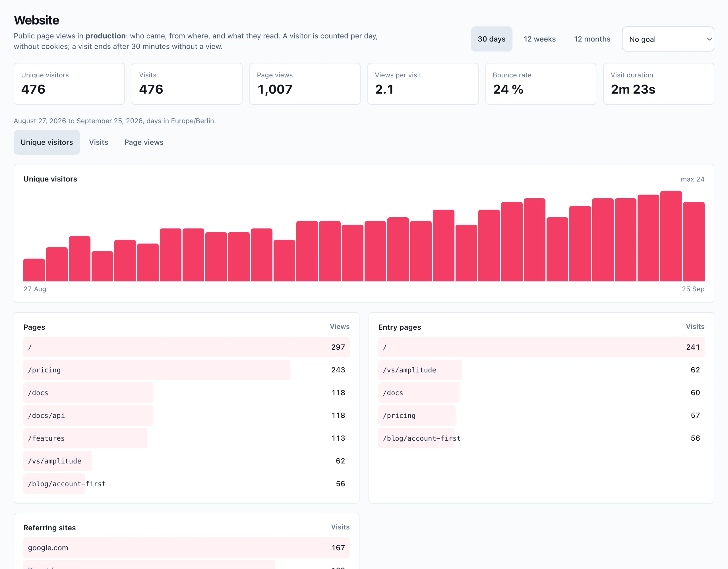The height and width of the screenshot is (569, 728).
Task: Switch to the 12 weeks range
Action: [x=539, y=39]
